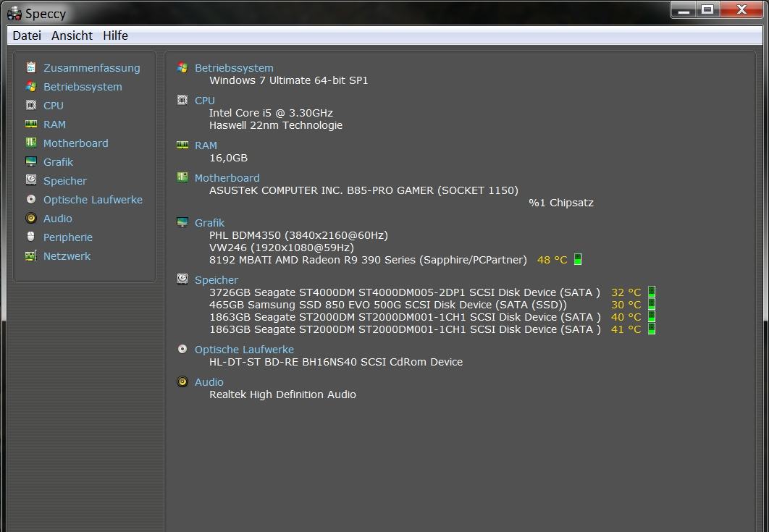769x532 pixels.
Task: Click the Speccy app icon in title bar
Action: [x=14, y=14]
